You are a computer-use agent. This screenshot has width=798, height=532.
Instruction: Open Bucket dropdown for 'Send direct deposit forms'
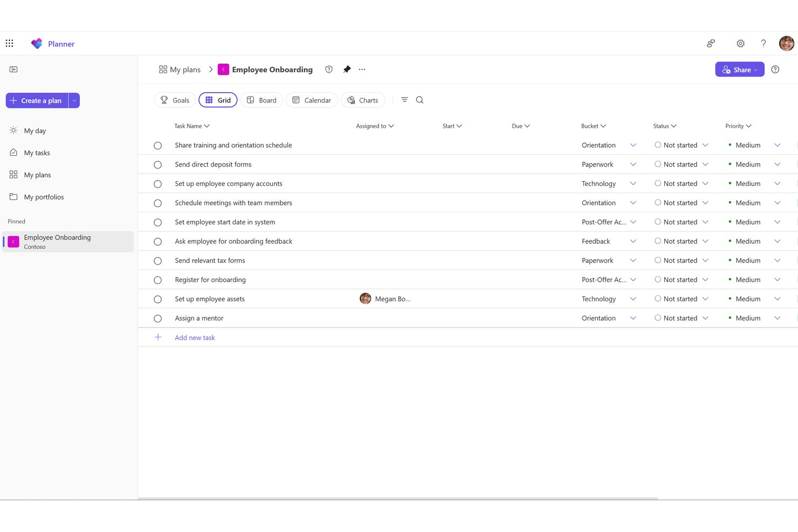click(633, 164)
